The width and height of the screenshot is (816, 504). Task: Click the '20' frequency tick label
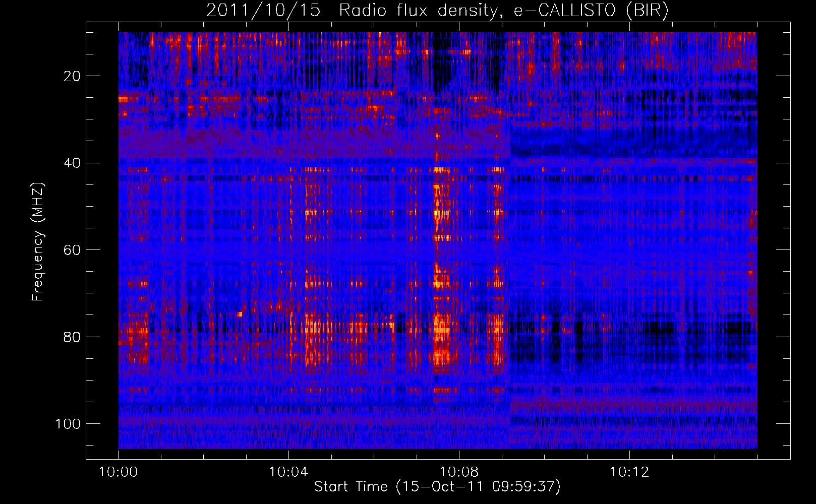[x=72, y=76]
